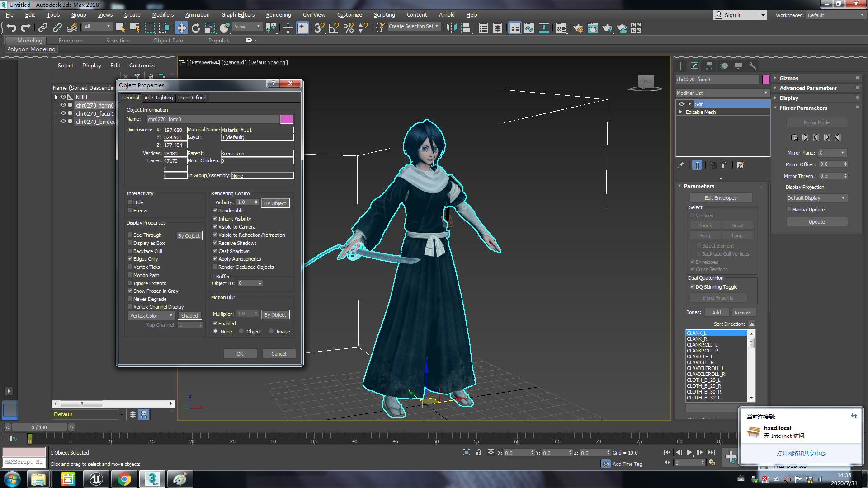The image size is (868, 488).
Task: Click the Undo arrow icon
Action: pyautogui.click(x=11, y=28)
